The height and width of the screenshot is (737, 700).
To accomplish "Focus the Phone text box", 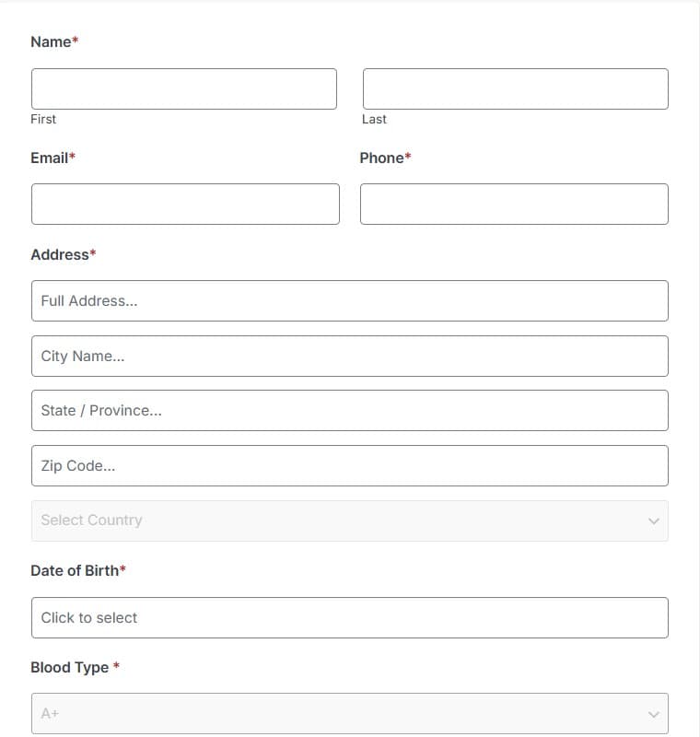I will point(514,204).
